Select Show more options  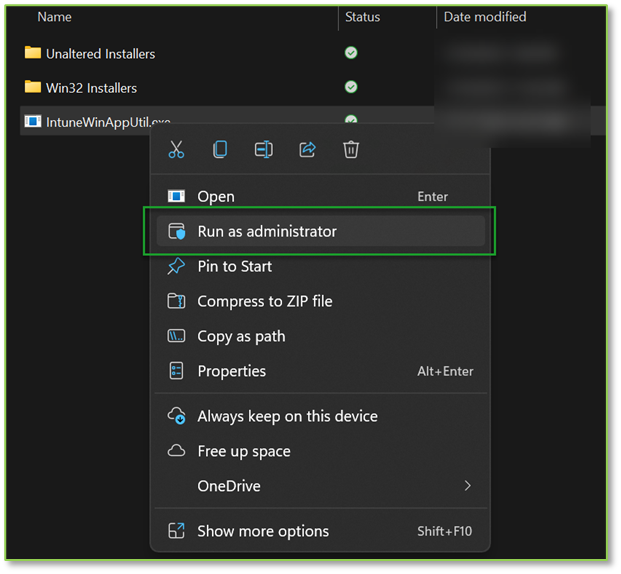(320, 531)
